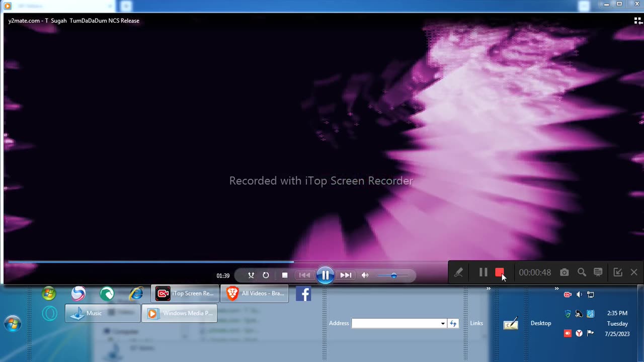This screenshot has height=362, width=644.
Task: Stop the media player playback
Action: coord(285,276)
